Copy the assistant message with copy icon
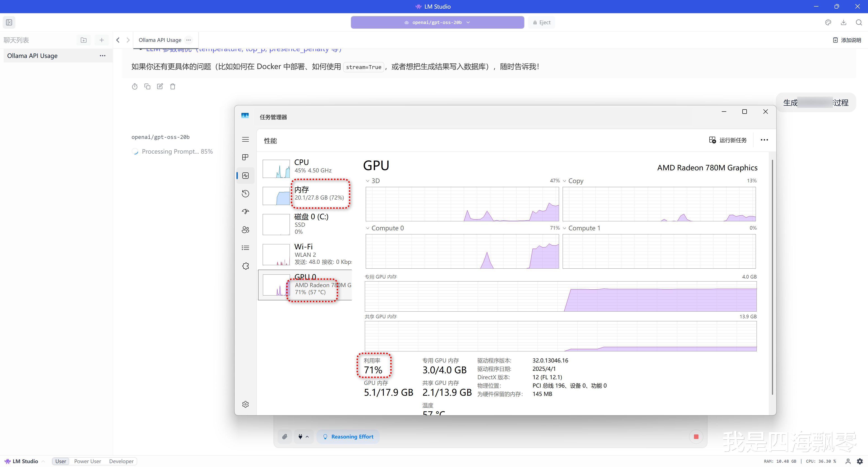Image resolution: width=868 pixels, height=467 pixels. (147, 86)
